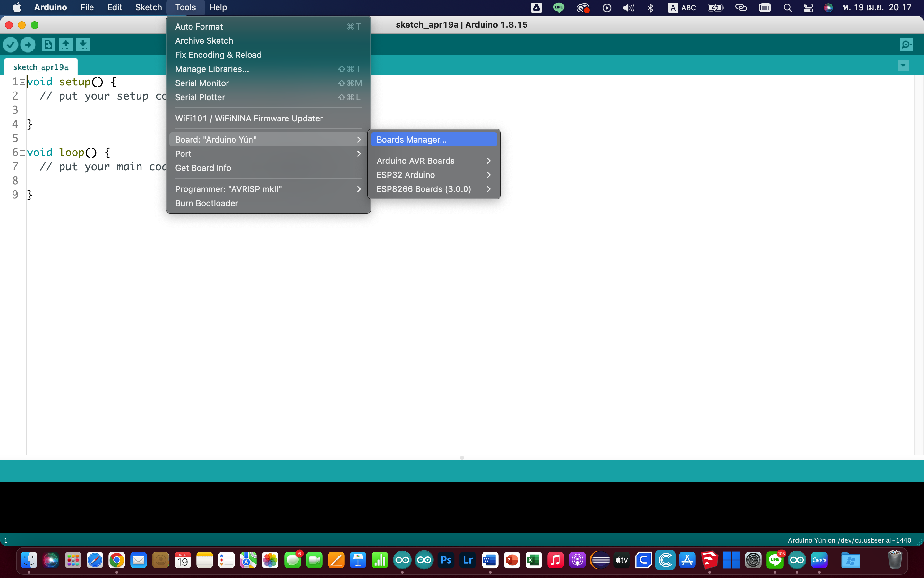Expand the Arduino AVR Boards submenu

pyautogui.click(x=434, y=161)
